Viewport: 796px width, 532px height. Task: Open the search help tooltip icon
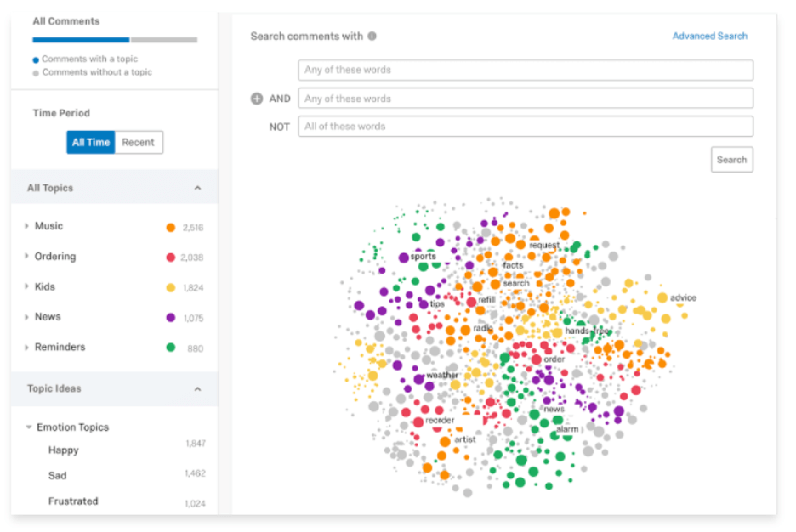coord(372,37)
